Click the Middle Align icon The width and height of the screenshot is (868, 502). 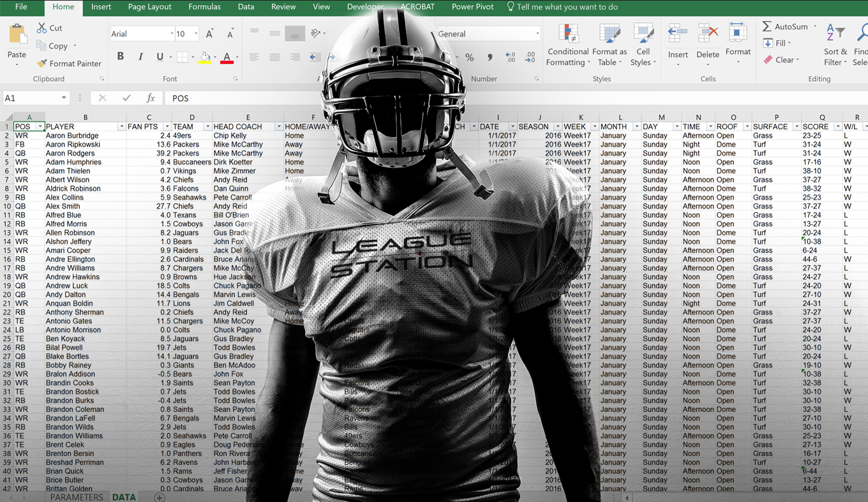274,33
